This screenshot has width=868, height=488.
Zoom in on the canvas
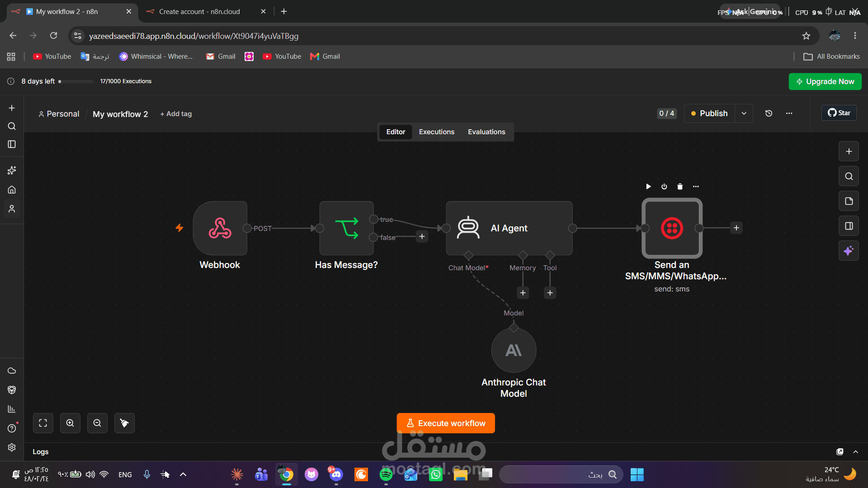click(x=70, y=423)
